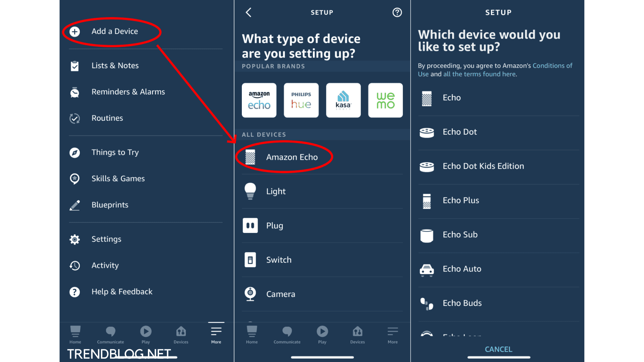Tap the Blueprints pencil icon
Viewport: 644px width, 362px height.
[x=74, y=205]
